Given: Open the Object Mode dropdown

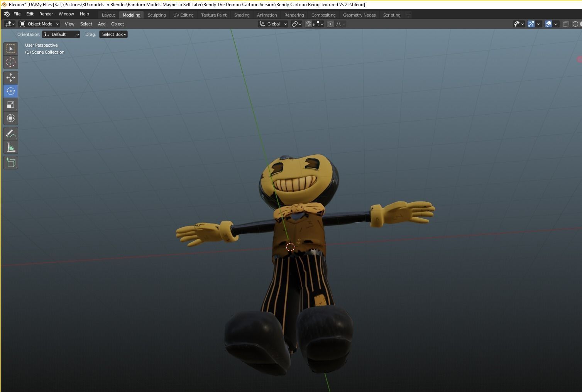Looking at the screenshot, I should (39, 24).
